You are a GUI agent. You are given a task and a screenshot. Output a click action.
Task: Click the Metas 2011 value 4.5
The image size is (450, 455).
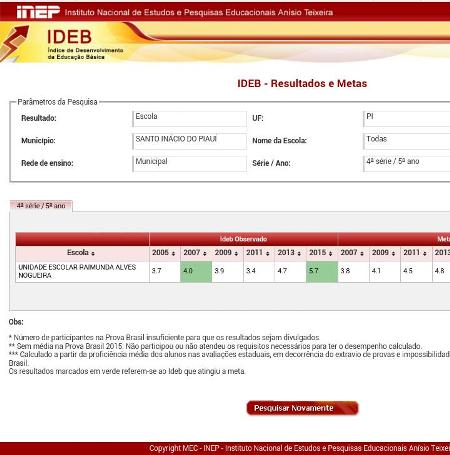pos(408,271)
